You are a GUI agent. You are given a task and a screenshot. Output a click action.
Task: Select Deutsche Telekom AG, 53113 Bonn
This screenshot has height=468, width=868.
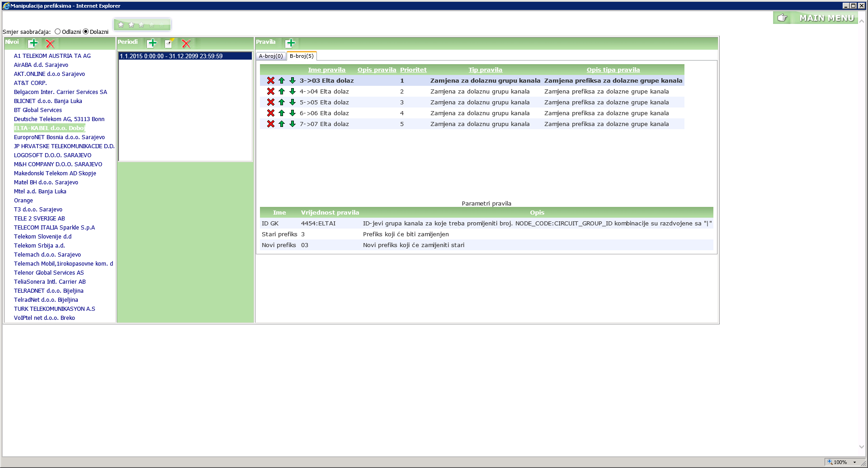point(59,119)
